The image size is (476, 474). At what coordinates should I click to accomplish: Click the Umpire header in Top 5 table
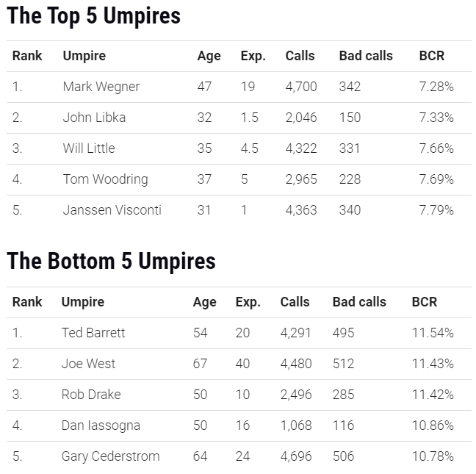[84, 56]
